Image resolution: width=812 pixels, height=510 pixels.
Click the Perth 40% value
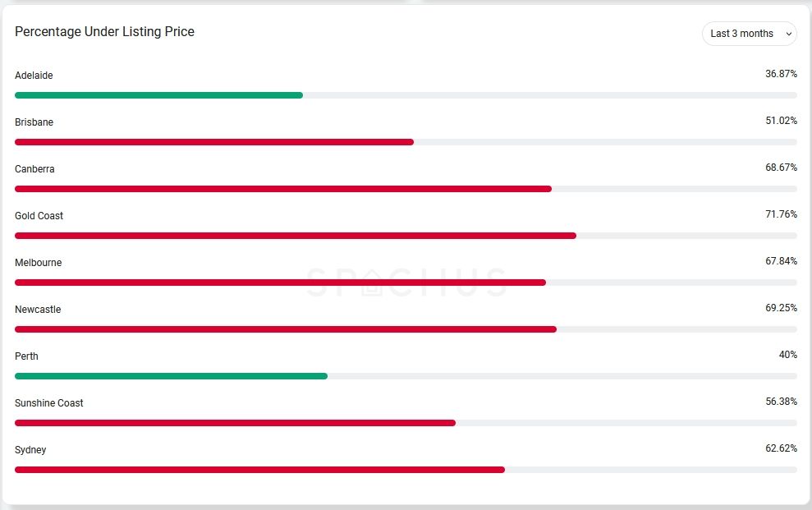[787, 355]
